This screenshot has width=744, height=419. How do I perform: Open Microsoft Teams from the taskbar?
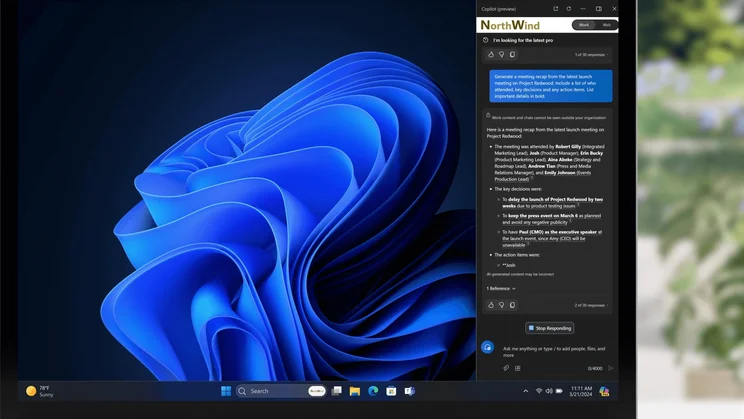(409, 391)
